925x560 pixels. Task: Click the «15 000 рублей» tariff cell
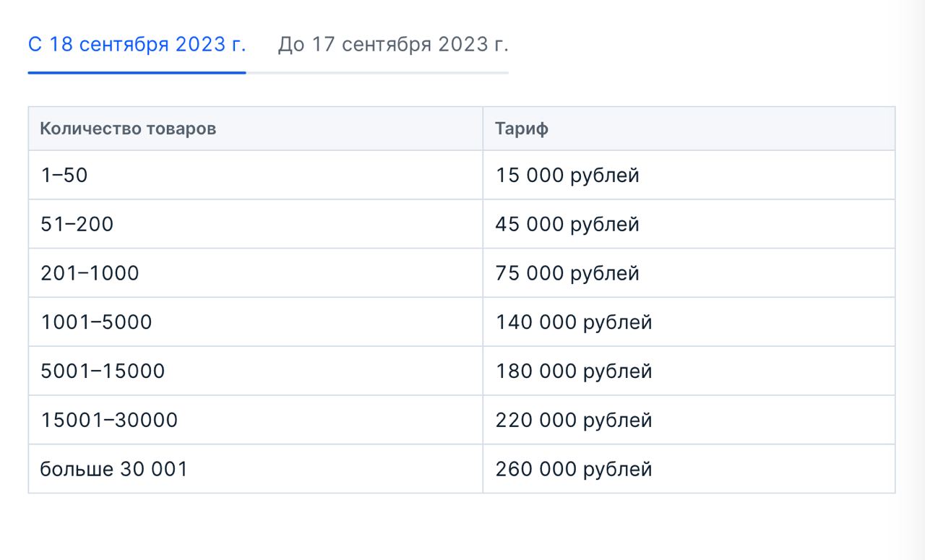(567, 176)
